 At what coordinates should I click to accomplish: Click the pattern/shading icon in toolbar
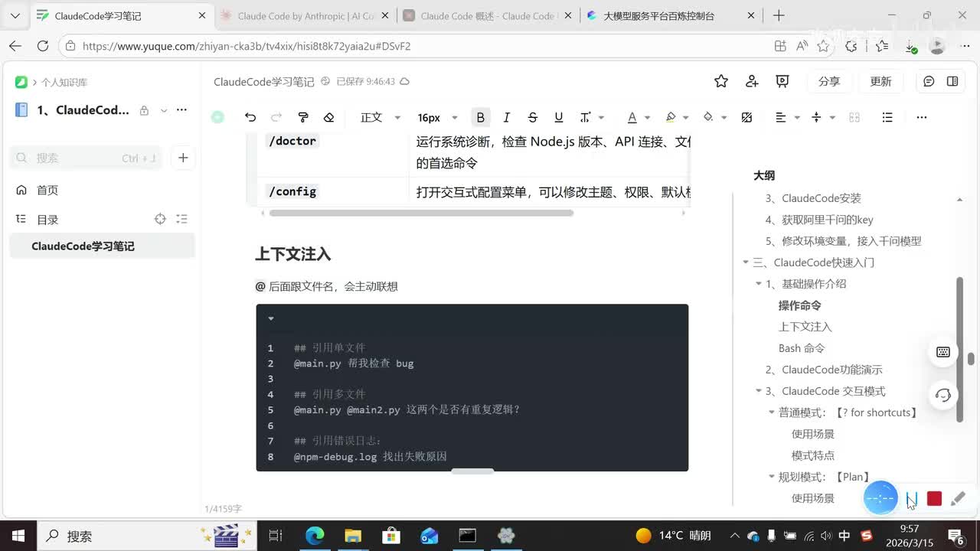(747, 117)
